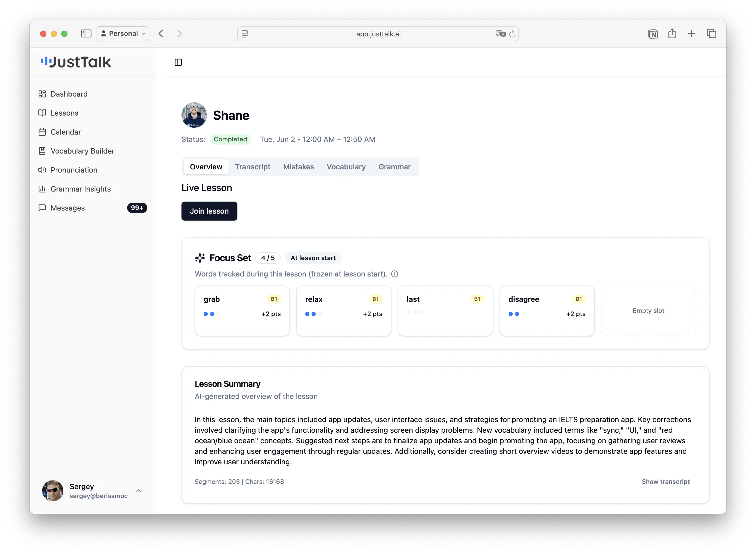Click the Calendar icon in sidebar
This screenshot has height=553, width=756.
tap(42, 132)
